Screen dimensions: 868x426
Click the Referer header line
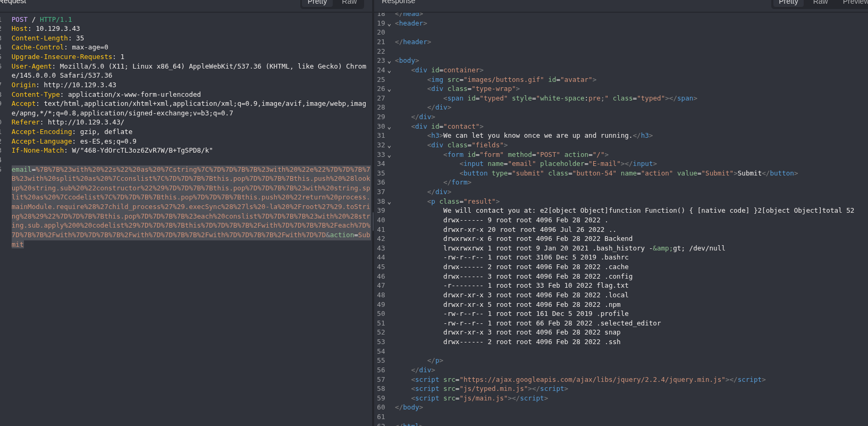[68, 122]
